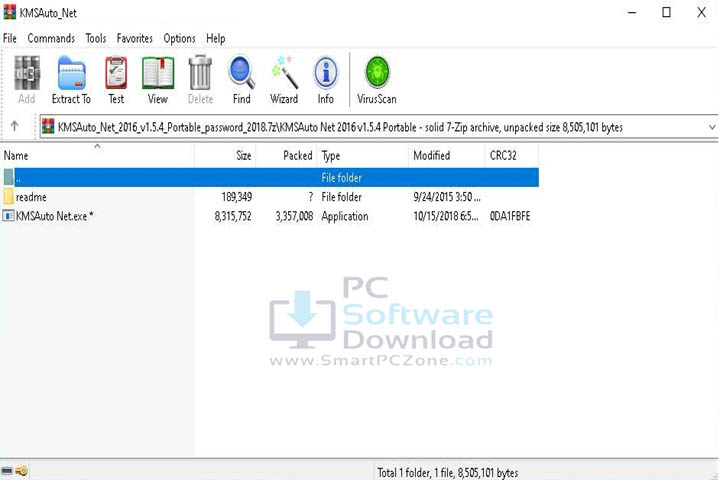The width and height of the screenshot is (720, 480).
Task: Click the Delete trash can icon
Action: coord(201,73)
